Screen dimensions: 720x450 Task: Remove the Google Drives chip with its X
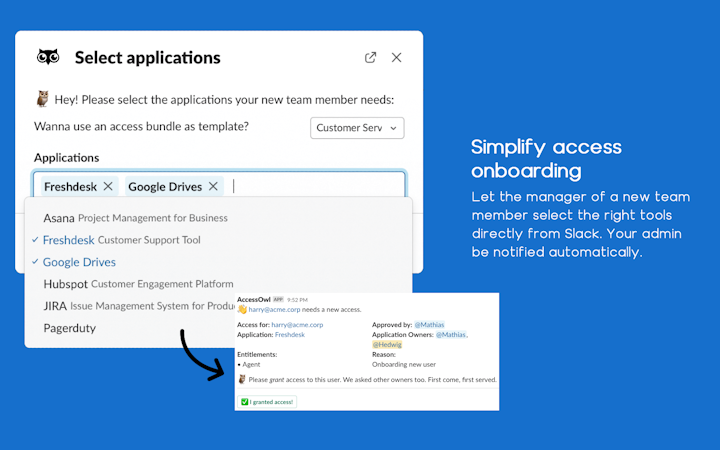(x=213, y=186)
